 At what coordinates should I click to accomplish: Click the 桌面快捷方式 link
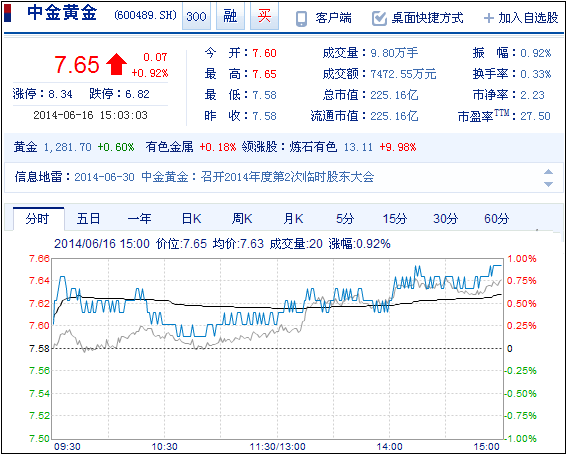427,18
